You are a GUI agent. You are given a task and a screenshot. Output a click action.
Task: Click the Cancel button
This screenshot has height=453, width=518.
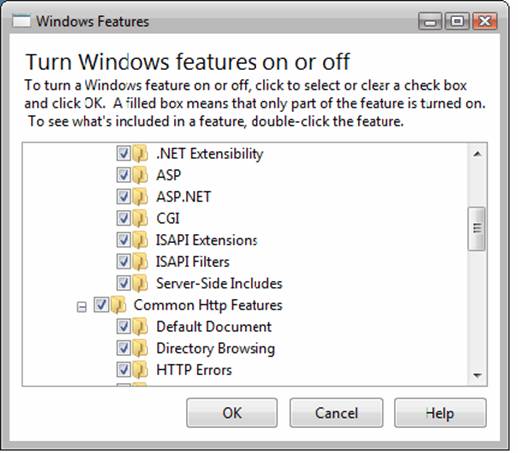336,413
